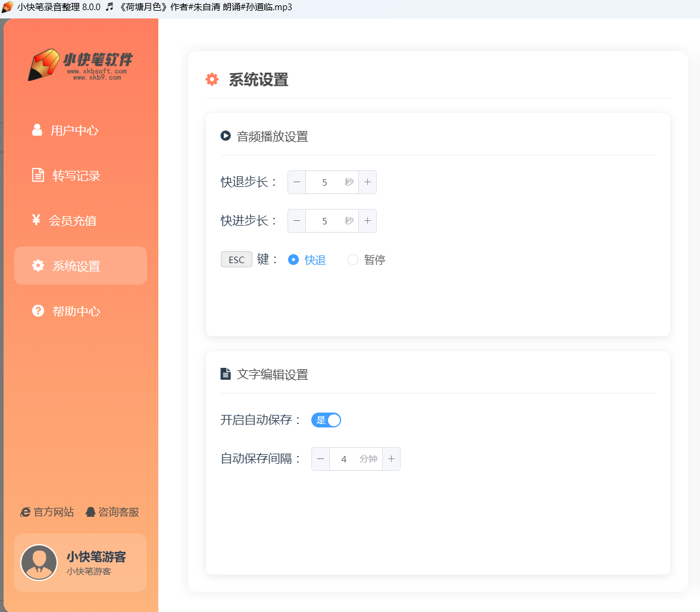Click the 咨询客服 QQ penguin icon

coord(90,512)
